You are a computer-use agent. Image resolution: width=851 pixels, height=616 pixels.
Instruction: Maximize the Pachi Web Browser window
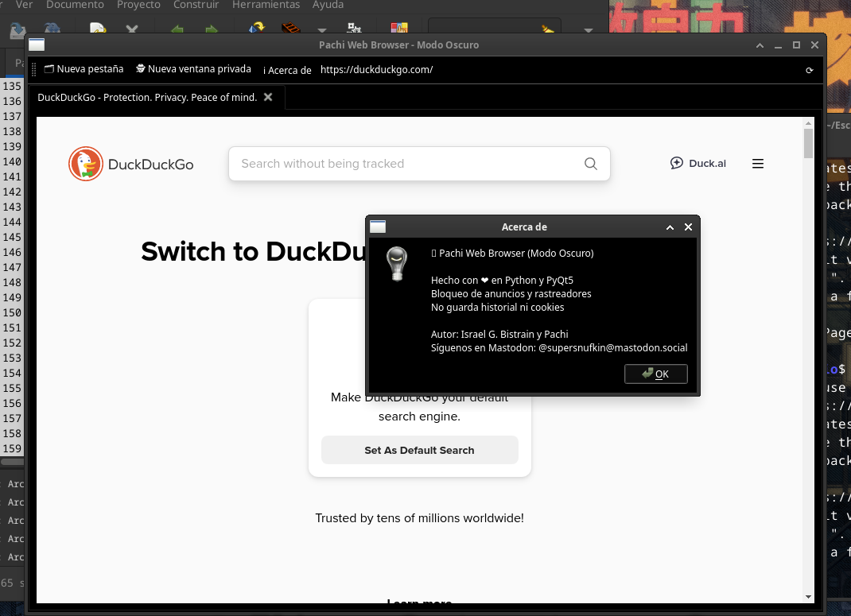(796, 45)
